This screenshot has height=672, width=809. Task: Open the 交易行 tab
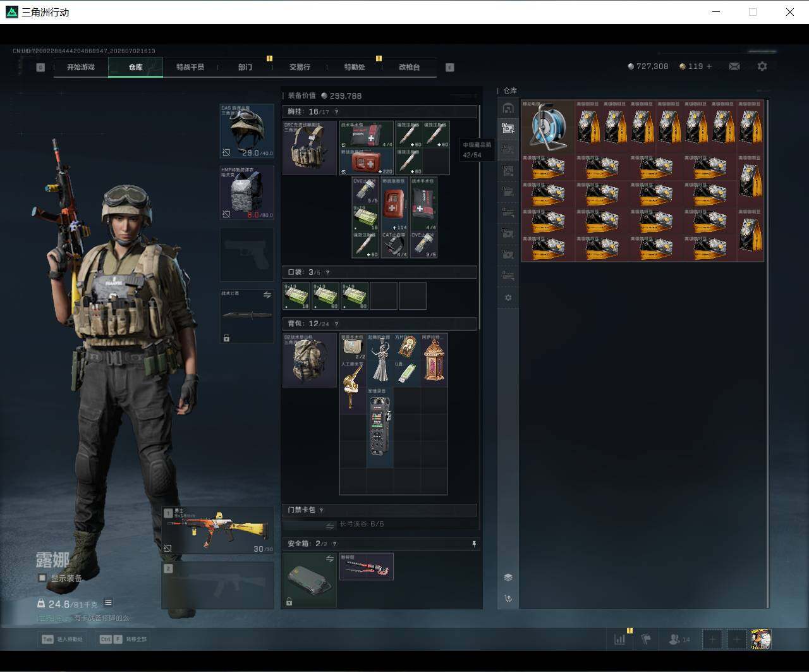(300, 67)
